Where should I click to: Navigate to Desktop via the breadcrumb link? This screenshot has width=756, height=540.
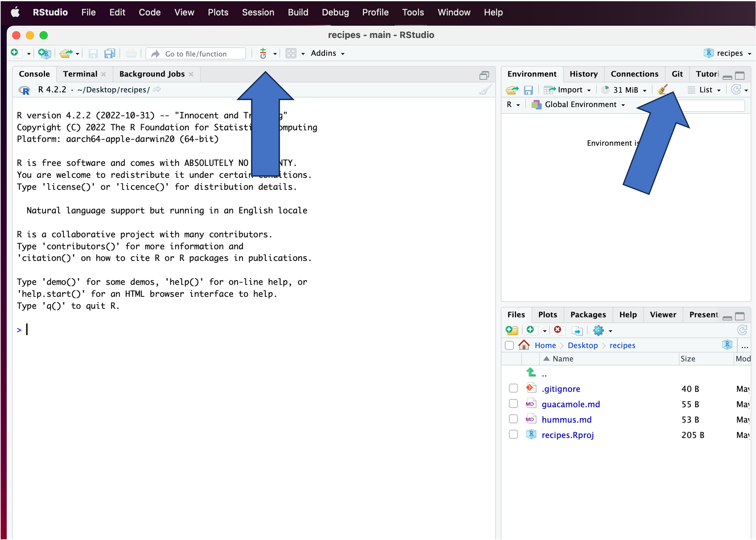[x=583, y=345]
